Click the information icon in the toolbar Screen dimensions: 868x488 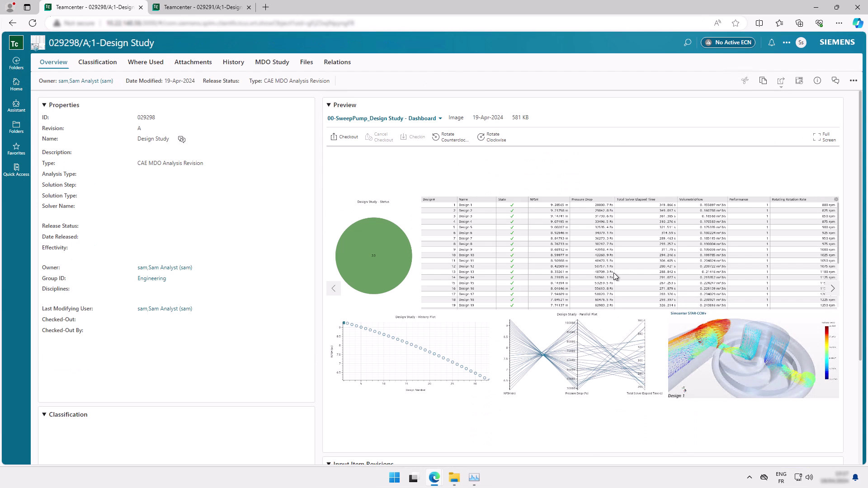click(817, 80)
